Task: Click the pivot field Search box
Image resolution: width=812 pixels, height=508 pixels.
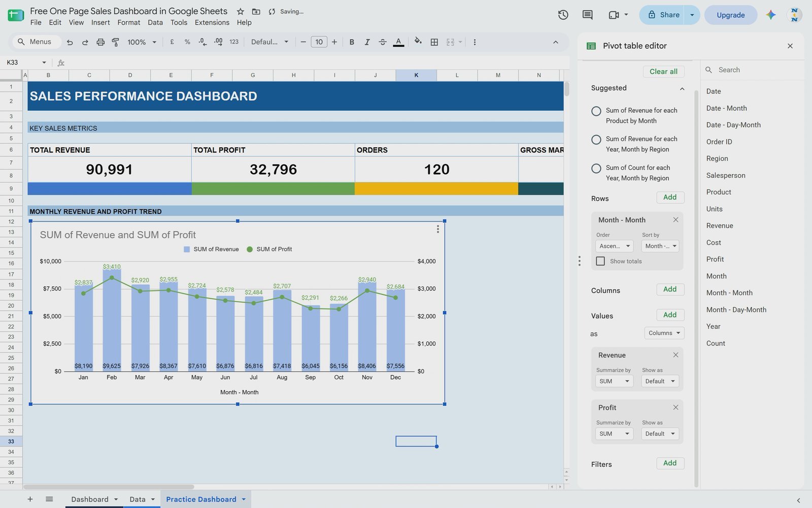Action: [x=753, y=70]
